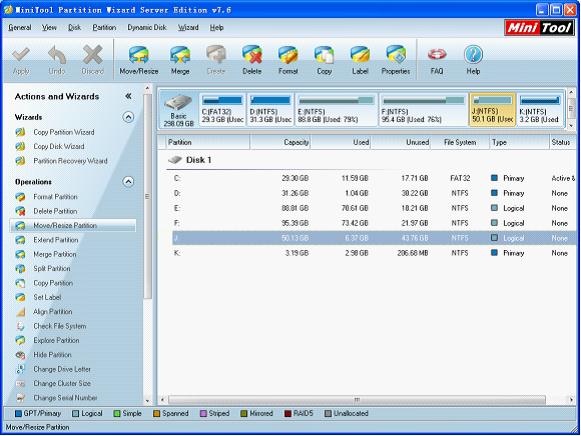Open the View menu
Viewport: 581px width, 436px height.
coord(49,27)
